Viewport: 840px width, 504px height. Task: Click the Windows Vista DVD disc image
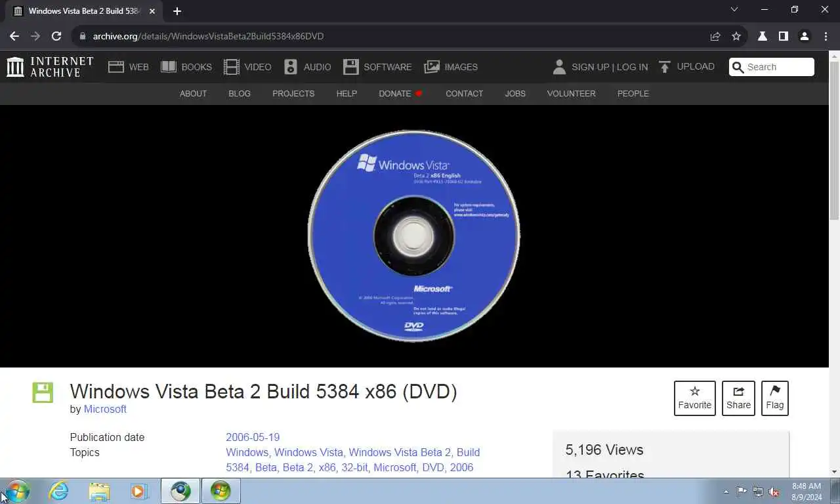(413, 236)
